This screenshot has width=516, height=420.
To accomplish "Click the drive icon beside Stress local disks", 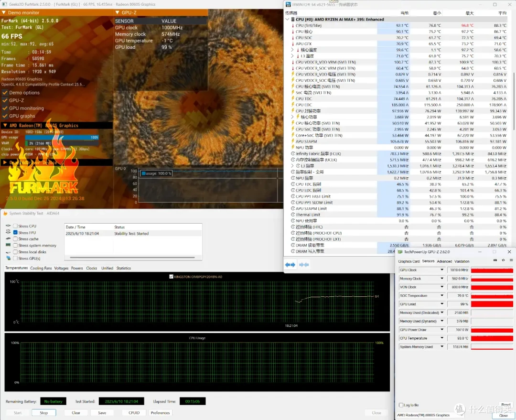I will point(8,252).
